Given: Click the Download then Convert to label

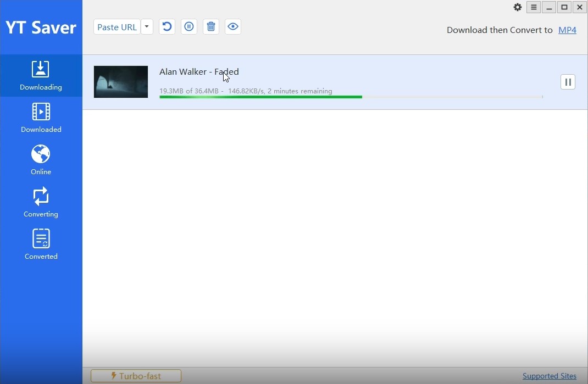Looking at the screenshot, I should tap(500, 30).
